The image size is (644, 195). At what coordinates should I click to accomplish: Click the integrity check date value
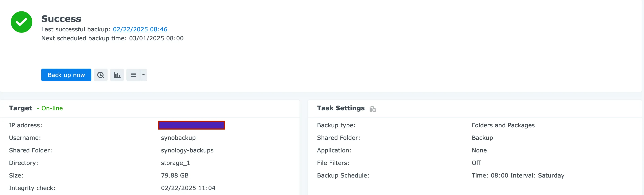(x=188, y=188)
